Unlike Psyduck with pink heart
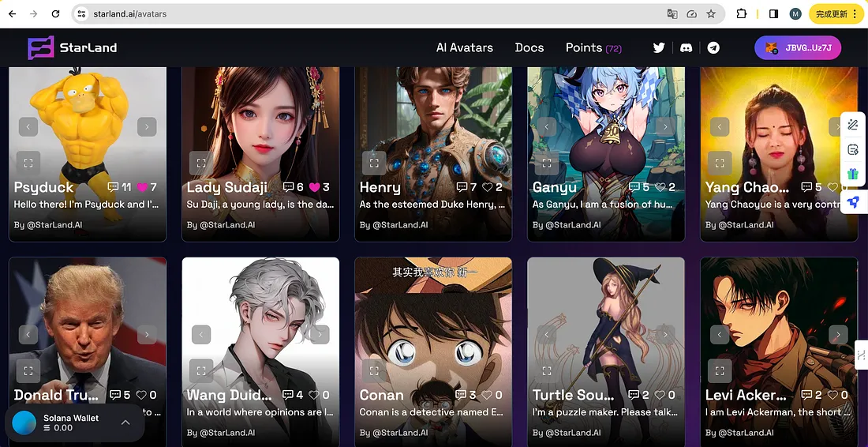This screenshot has height=447, width=868. pyautogui.click(x=142, y=187)
